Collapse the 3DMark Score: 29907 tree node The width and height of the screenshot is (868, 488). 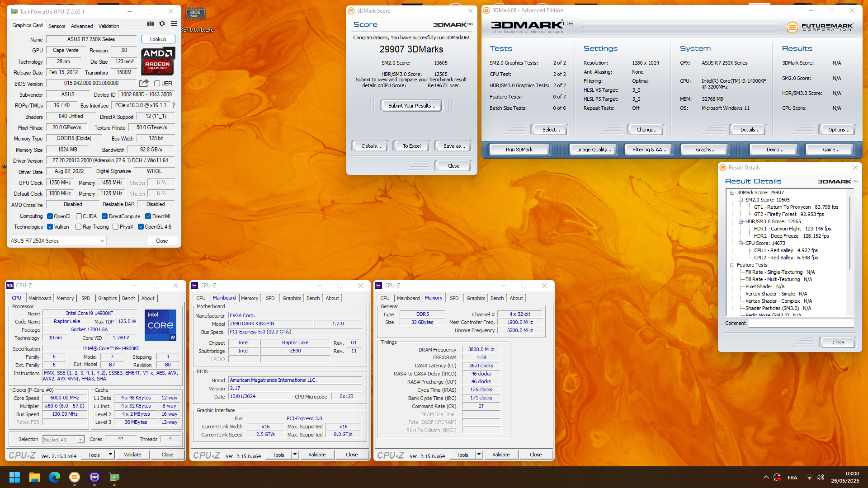[x=732, y=192]
